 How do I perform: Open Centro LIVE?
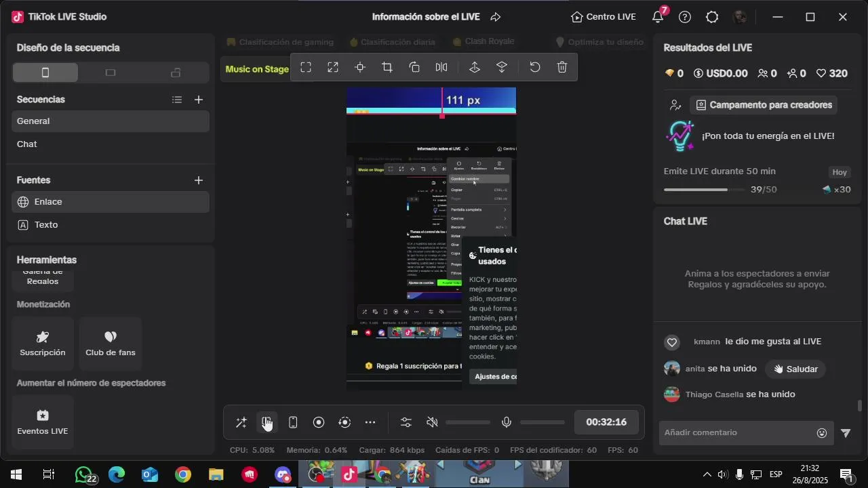point(604,17)
